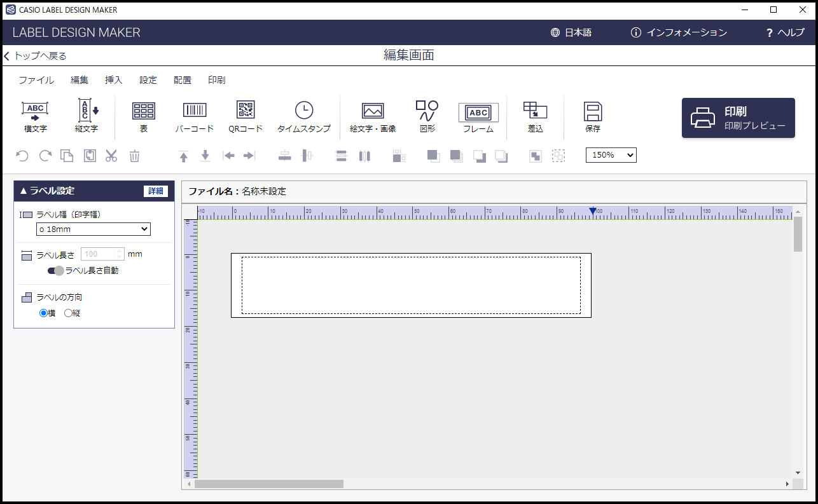The image size is (818, 504).
Task: Click the ruler's blue position marker
Action: point(593,211)
